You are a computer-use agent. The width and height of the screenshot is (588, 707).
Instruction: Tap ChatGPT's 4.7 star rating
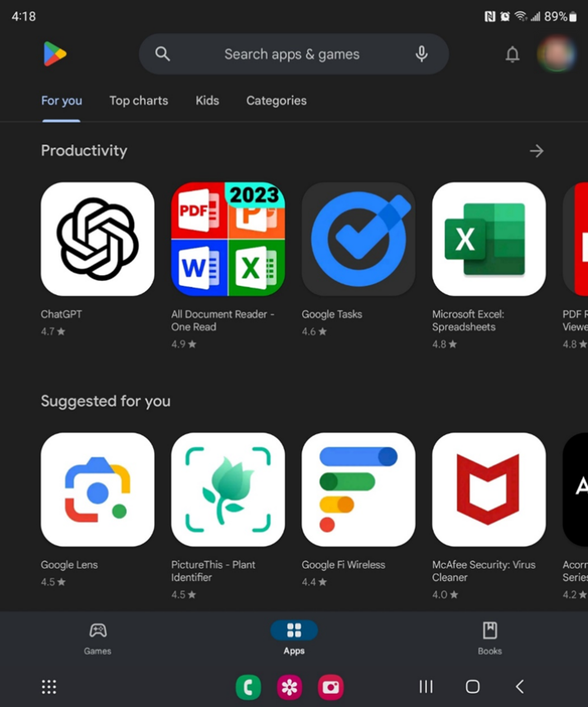[53, 332]
